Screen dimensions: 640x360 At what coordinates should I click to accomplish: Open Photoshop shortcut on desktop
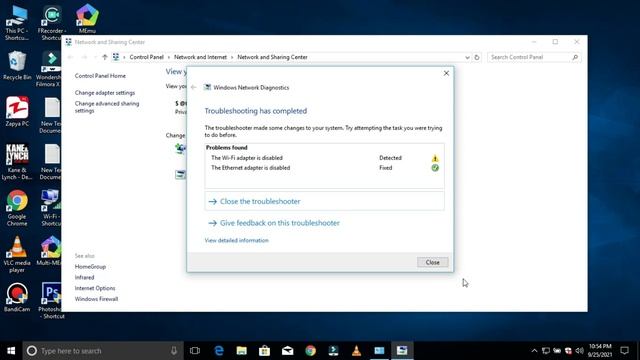[51, 300]
